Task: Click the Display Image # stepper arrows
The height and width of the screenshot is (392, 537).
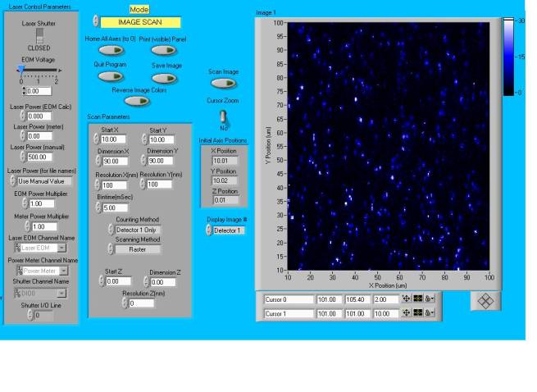Action: 208,231
